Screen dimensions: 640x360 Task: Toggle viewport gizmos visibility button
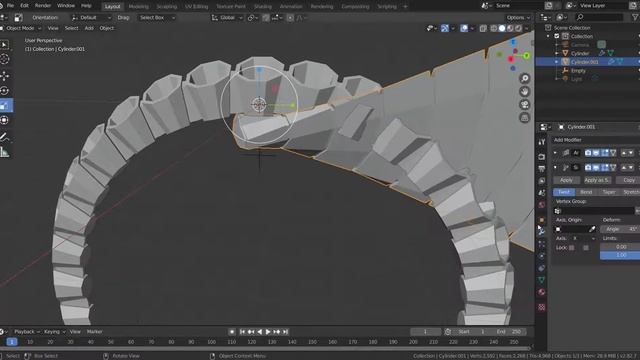[445, 28]
